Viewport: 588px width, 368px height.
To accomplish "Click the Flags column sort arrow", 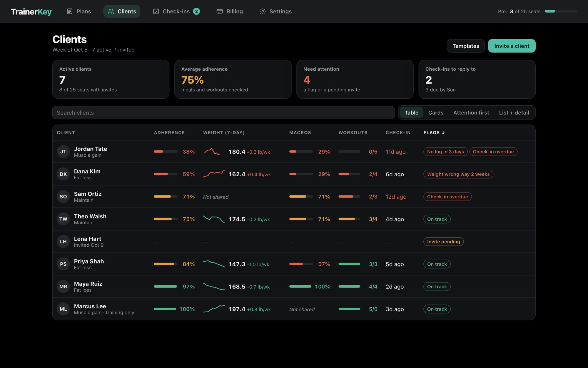I will click(x=443, y=133).
